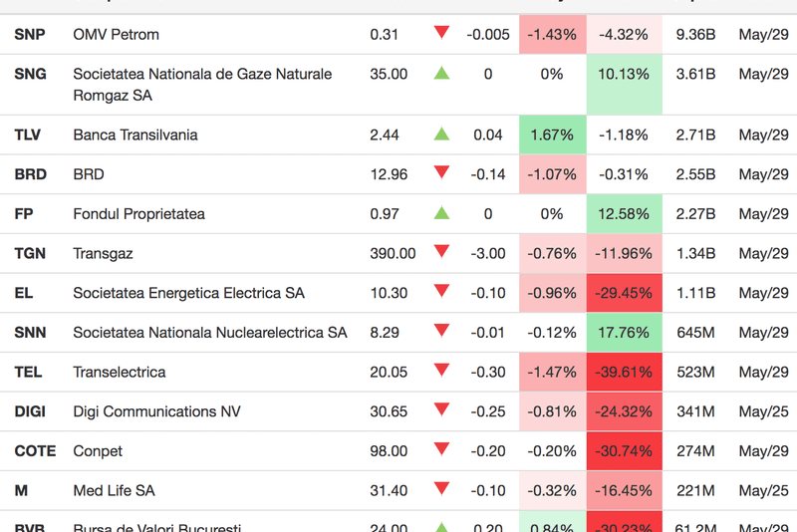
Task: Open Societatea Nationala Nuclearelectrica SA company page
Action: 210,333
